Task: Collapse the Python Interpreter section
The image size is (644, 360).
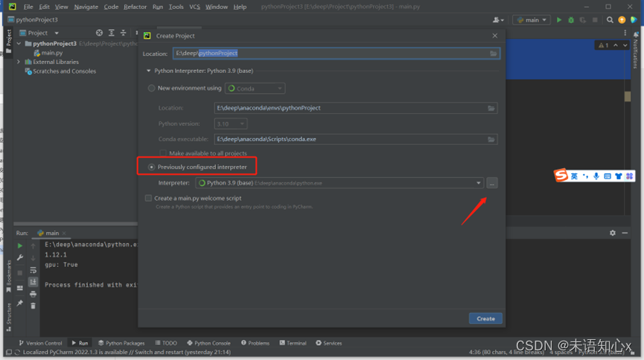Action: [x=148, y=71]
